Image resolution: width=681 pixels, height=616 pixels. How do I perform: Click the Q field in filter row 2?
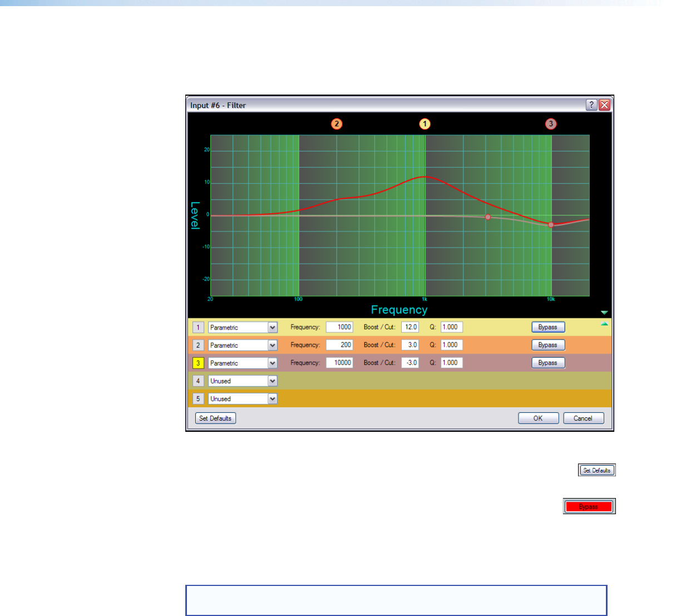(452, 345)
